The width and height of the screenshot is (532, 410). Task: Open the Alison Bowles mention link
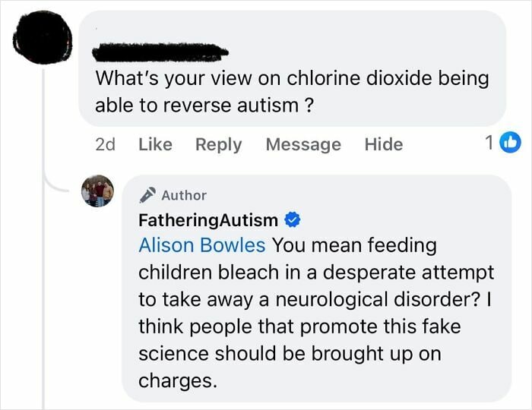point(201,245)
